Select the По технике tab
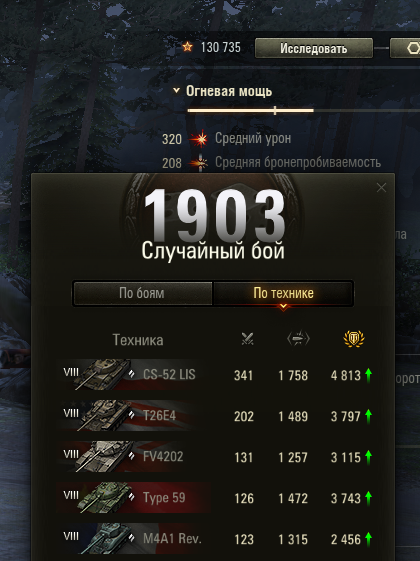 tap(283, 293)
